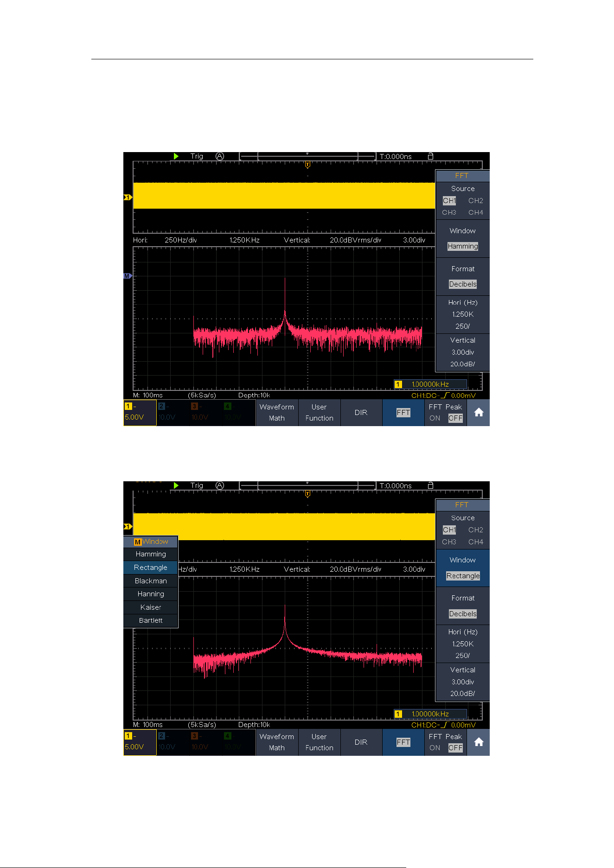This screenshot has width=614, height=868.
Task: Click the circled A trigger icon, upper scope
Action: [220, 156]
